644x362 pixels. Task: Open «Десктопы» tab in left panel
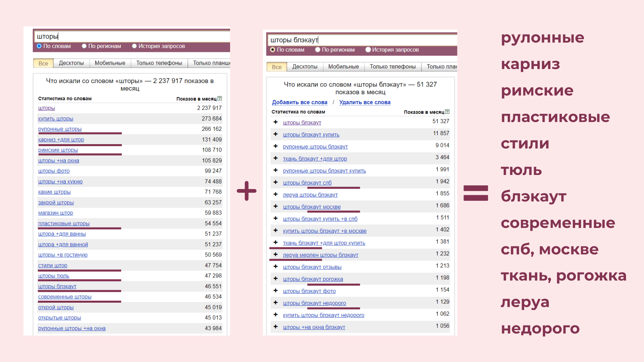tap(71, 63)
